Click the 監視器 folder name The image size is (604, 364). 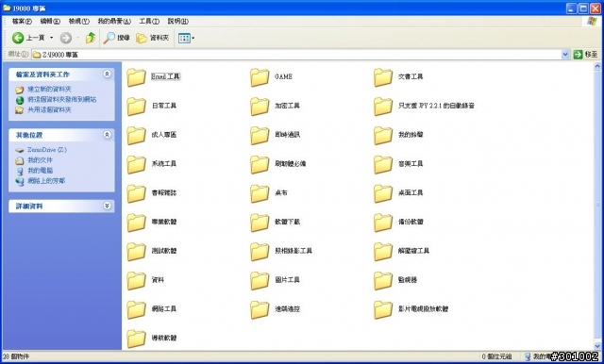click(x=408, y=280)
